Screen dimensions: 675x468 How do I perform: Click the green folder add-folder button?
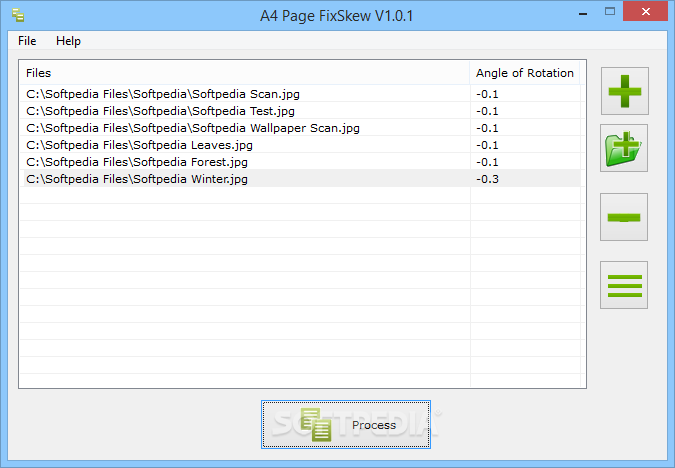(624, 148)
